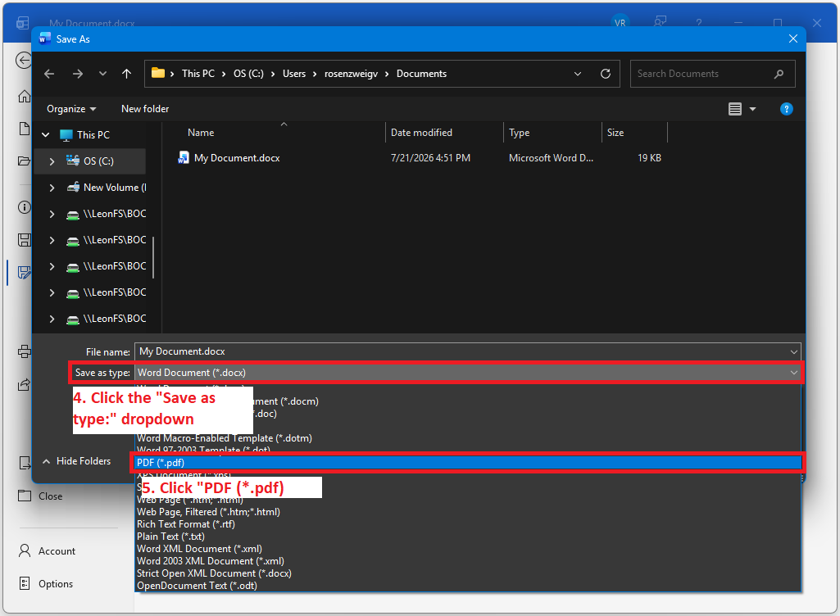Create a New folder
This screenshot has width=840, height=616.
145,109
